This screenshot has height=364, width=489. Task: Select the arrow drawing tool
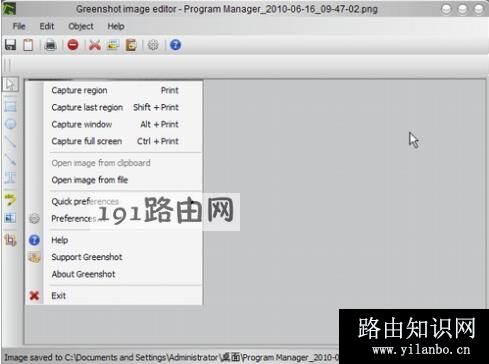point(10,159)
